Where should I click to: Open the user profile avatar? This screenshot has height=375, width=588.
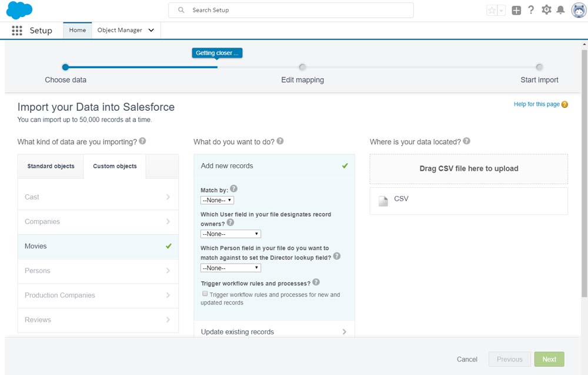(579, 10)
